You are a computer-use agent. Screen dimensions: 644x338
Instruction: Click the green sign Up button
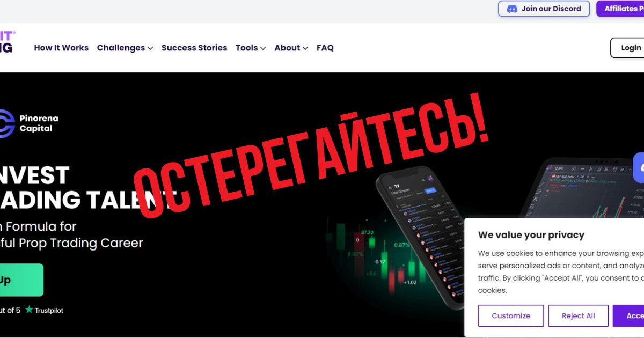[21, 280]
